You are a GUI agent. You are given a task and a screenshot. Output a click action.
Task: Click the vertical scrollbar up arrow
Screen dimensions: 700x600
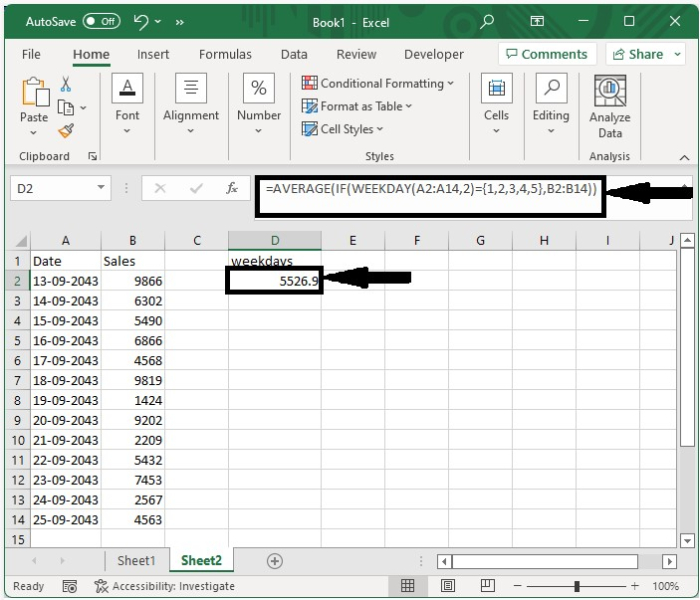[688, 241]
